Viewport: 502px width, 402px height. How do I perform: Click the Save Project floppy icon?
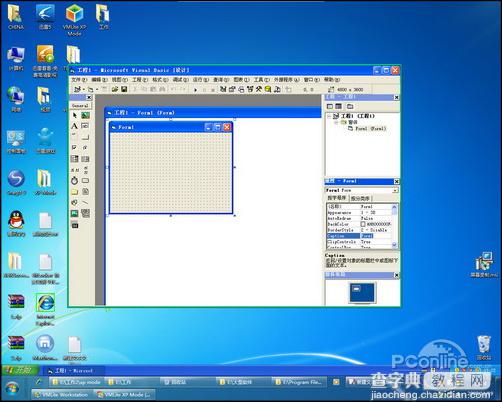tap(124, 89)
